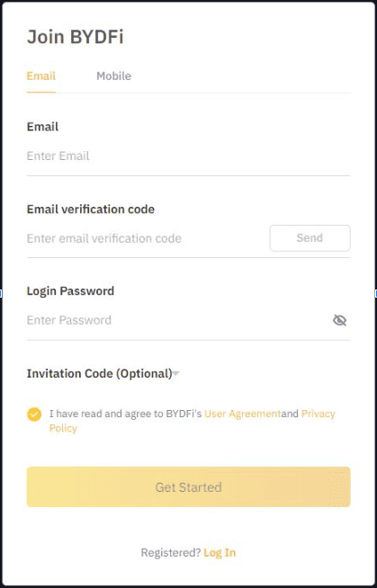This screenshot has width=377, height=588.
Task: Expand the Invitation Code arrow
Action: [176, 373]
